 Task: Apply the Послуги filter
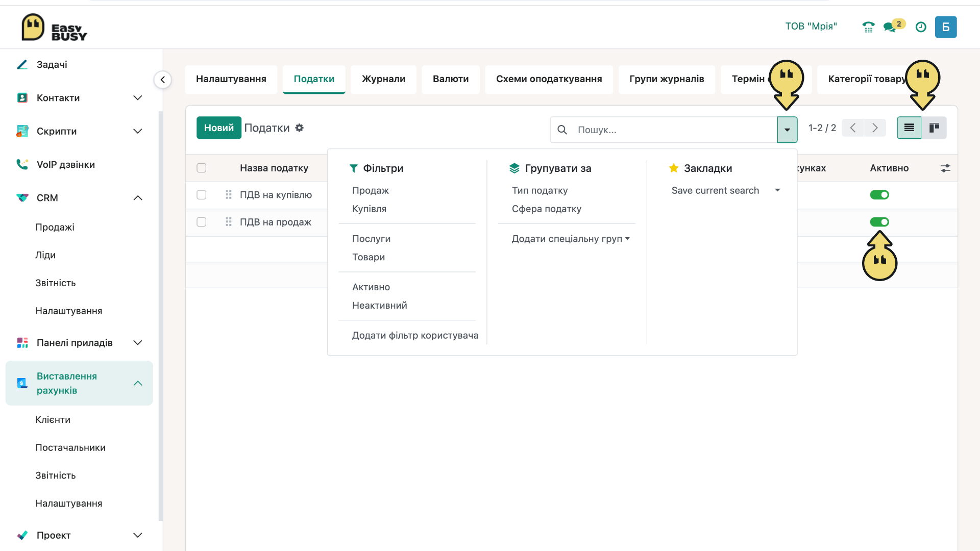tap(371, 239)
